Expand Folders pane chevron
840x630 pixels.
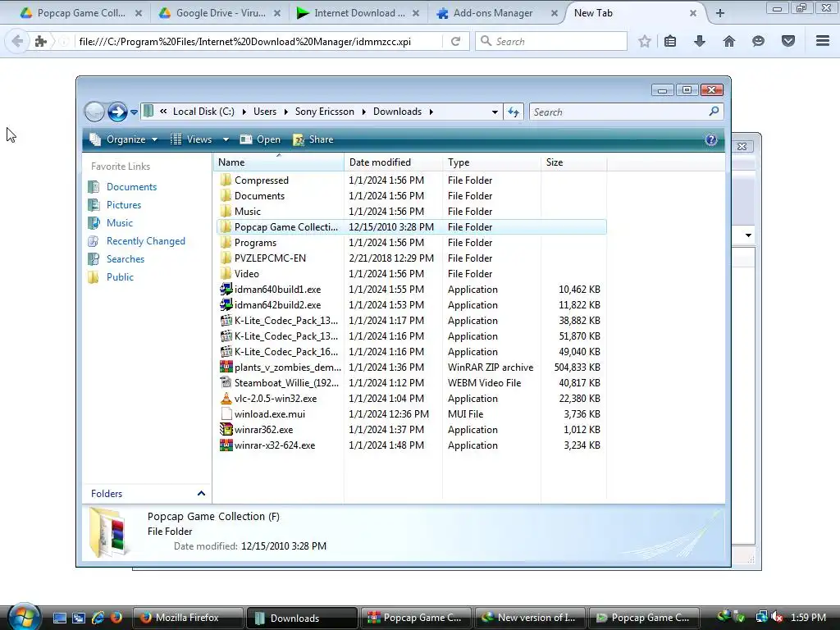(x=201, y=493)
